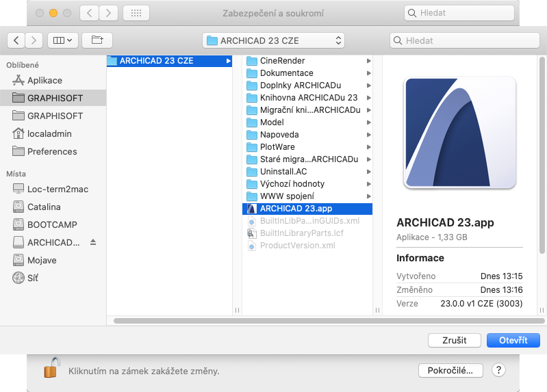Go forward in Zabezpečení a soukromí window
Screen dimensions: 547x392
[x=108, y=13]
